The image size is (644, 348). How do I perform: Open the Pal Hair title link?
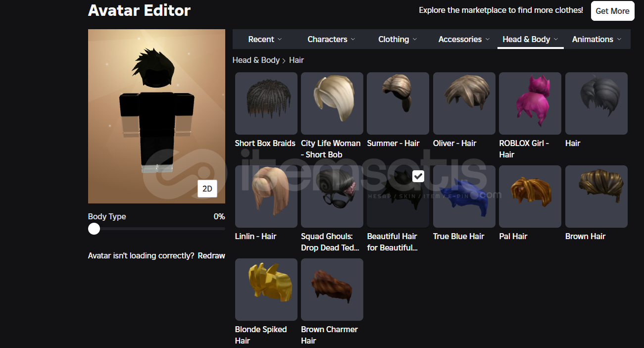click(513, 236)
